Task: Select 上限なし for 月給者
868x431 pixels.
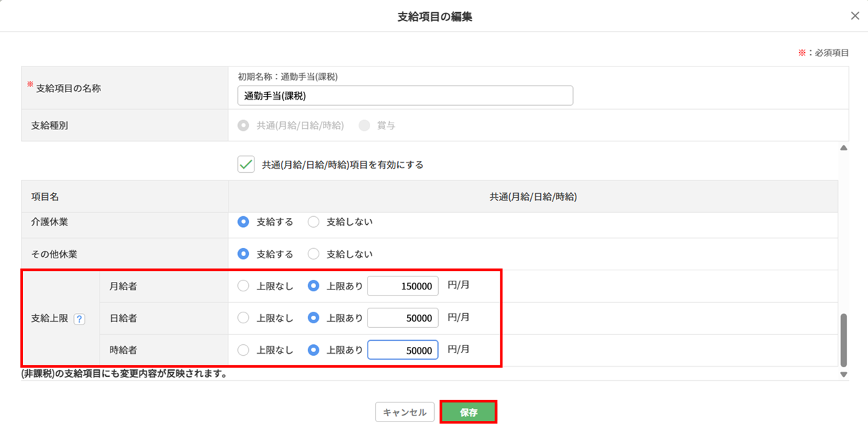Action: tap(243, 286)
